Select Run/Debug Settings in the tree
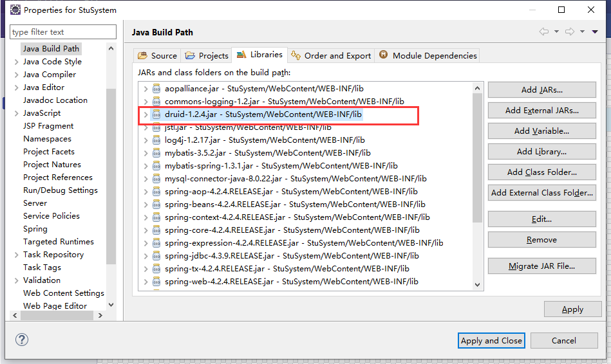Image resolution: width=611 pixels, height=364 pixels. coord(61,190)
